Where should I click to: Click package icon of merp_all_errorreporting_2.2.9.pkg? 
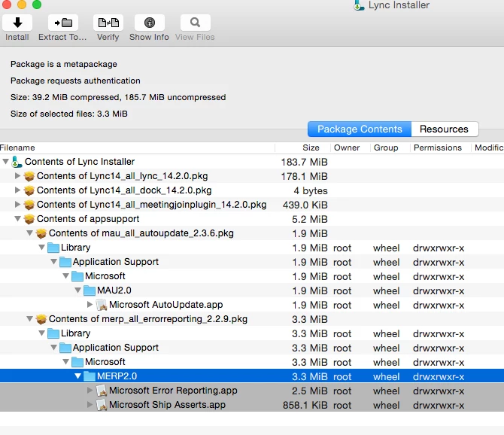coord(41,319)
